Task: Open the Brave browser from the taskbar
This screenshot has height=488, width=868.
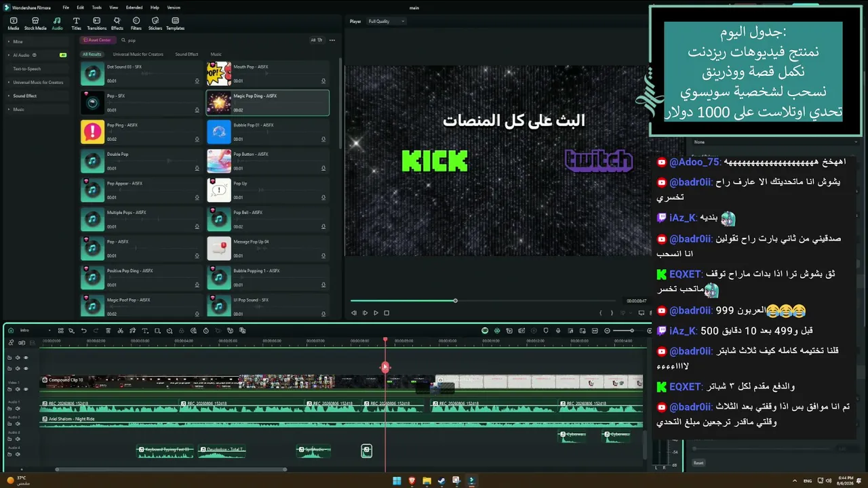Action: [x=412, y=481]
